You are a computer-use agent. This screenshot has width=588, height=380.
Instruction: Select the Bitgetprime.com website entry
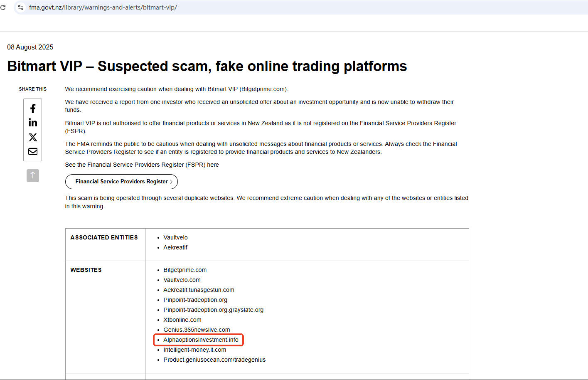185,270
